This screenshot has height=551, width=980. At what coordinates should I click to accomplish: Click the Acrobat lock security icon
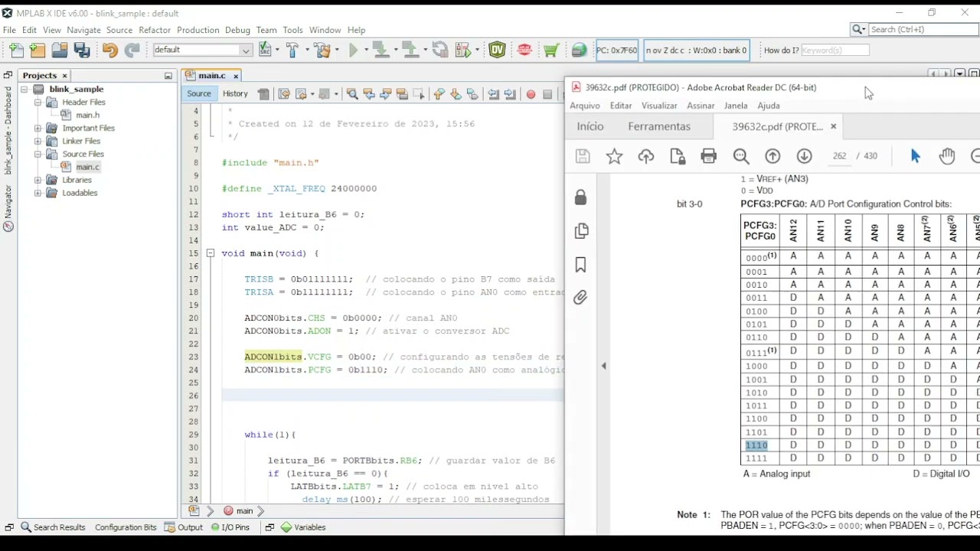tap(581, 197)
